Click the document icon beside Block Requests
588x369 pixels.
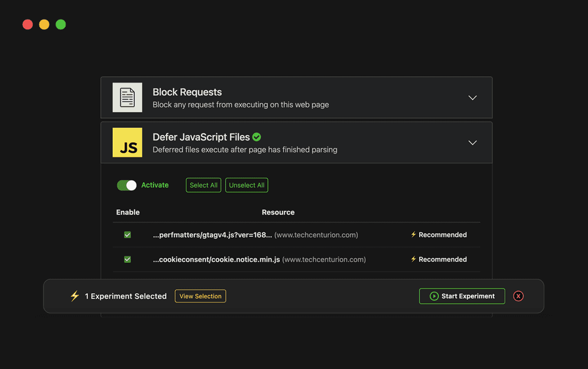pos(127,97)
